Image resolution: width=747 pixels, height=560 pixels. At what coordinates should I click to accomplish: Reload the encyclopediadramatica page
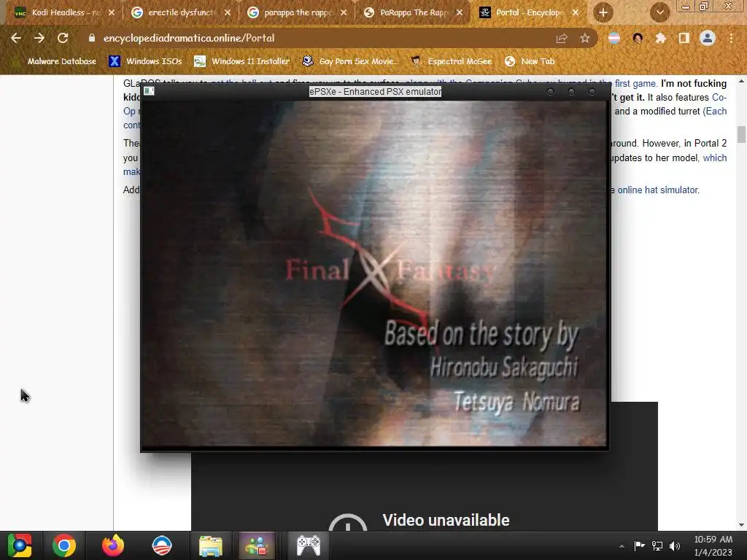(x=63, y=38)
